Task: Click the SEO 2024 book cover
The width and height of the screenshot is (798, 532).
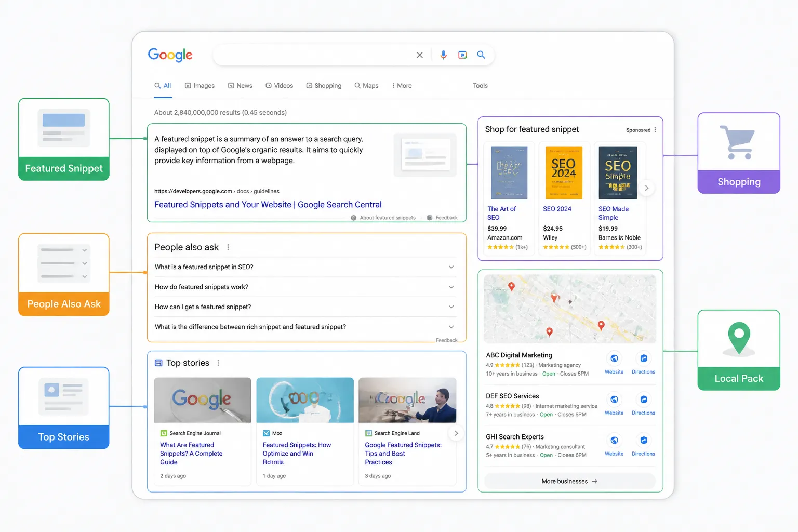Action: click(564, 172)
